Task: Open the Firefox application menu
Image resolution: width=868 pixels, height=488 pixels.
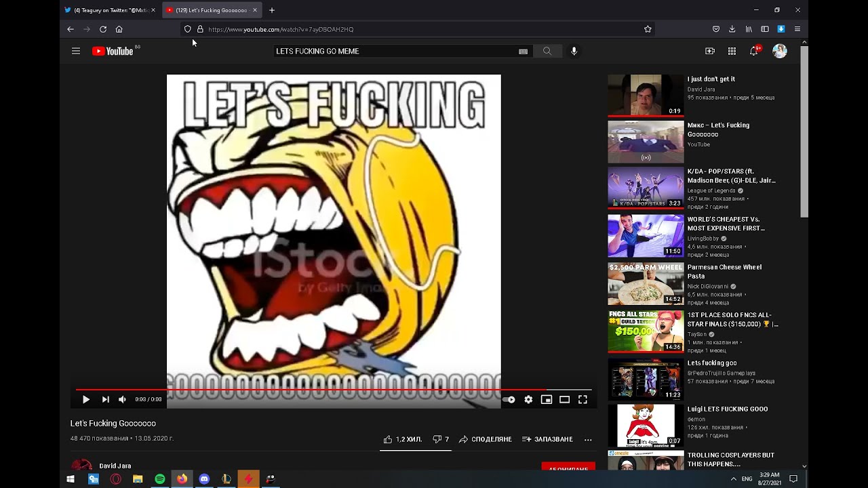Action: point(797,29)
